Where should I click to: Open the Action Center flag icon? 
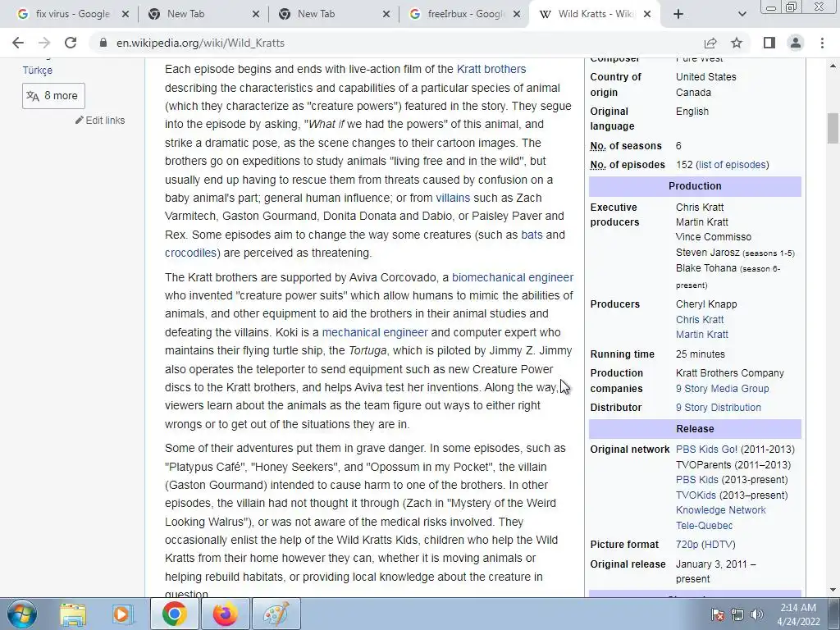coord(717,614)
